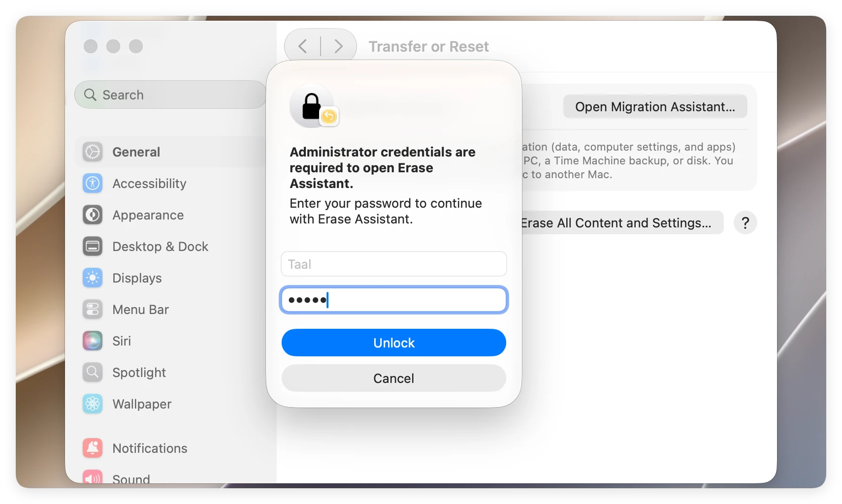This screenshot has height=504, width=842.
Task: Open Desktop & Dock pane
Action: (160, 246)
